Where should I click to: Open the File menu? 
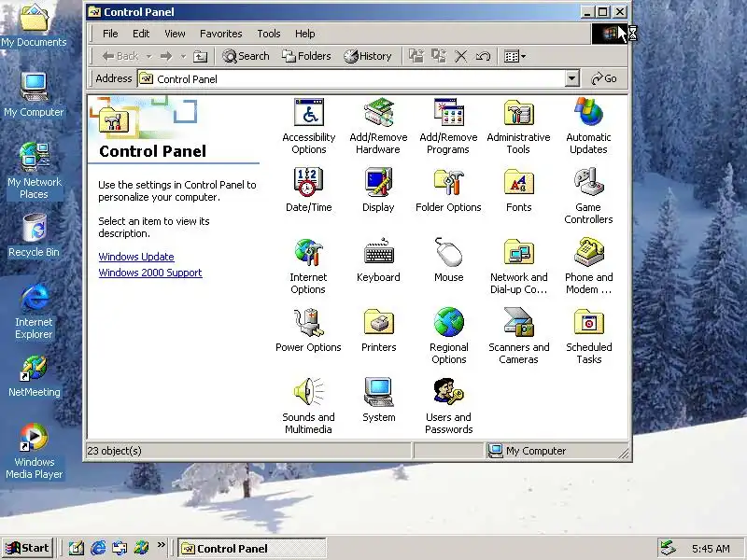click(110, 34)
